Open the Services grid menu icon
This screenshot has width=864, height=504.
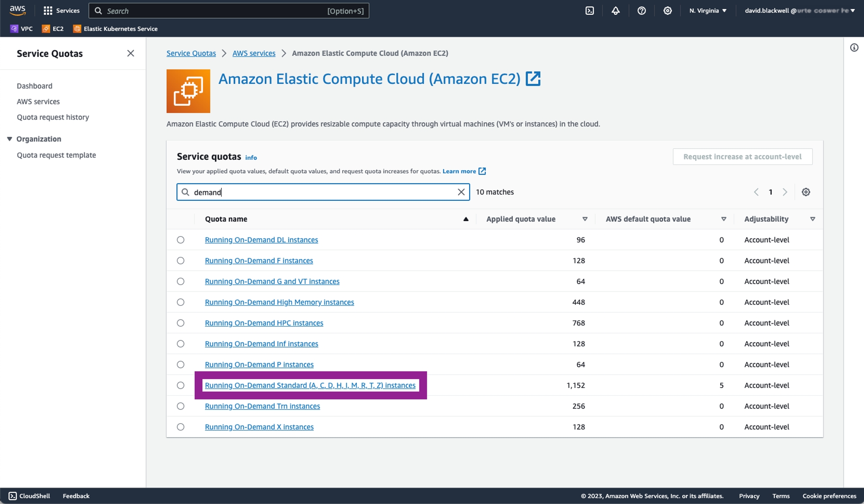pos(48,11)
